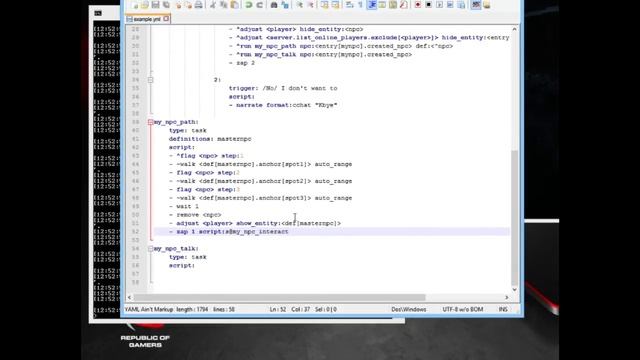Click the 'length : 1794' status entry
This screenshot has height=360, width=640.
tap(192, 309)
